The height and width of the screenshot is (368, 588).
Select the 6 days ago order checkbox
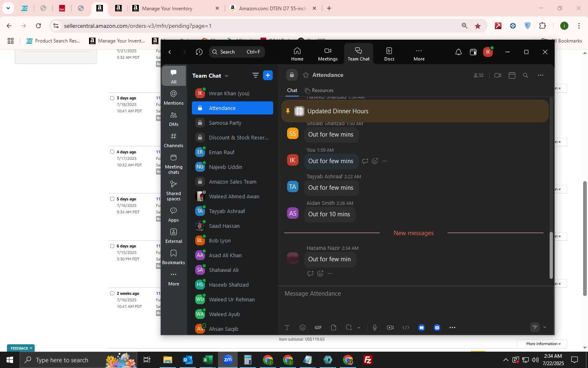pyautogui.click(x=112, y=246)
